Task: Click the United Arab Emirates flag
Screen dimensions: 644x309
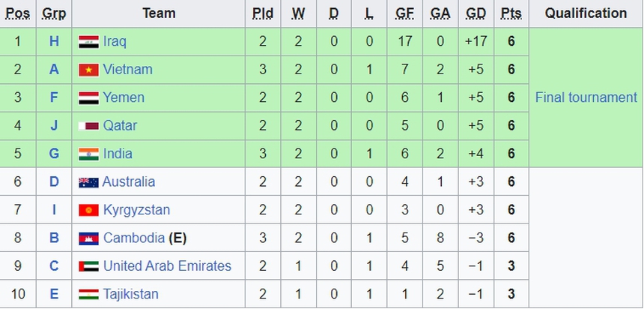Action: (88, 266)
